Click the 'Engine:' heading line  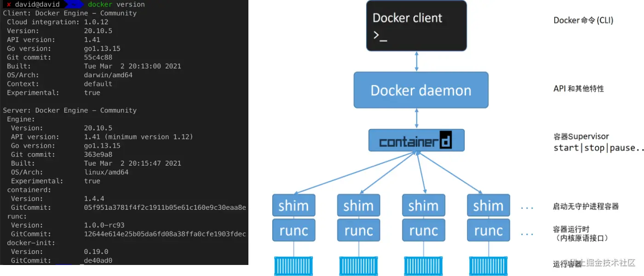click(21, 119)
